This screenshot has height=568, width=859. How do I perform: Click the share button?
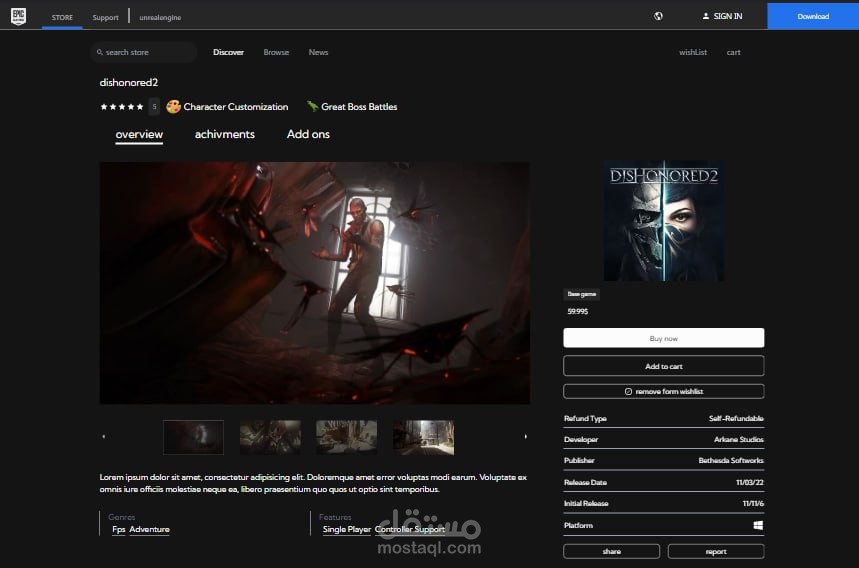pyautogui.click(x=611, y=552)
